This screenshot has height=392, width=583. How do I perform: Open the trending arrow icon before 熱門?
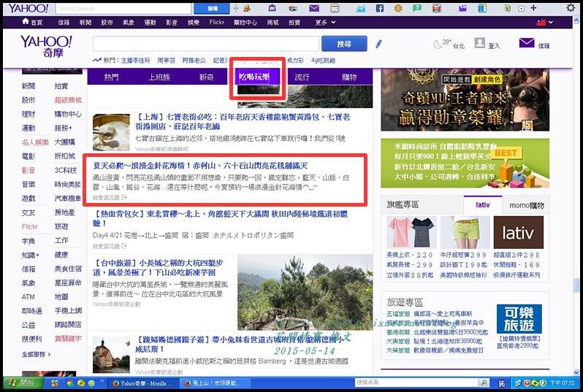(x=97, y=60)
